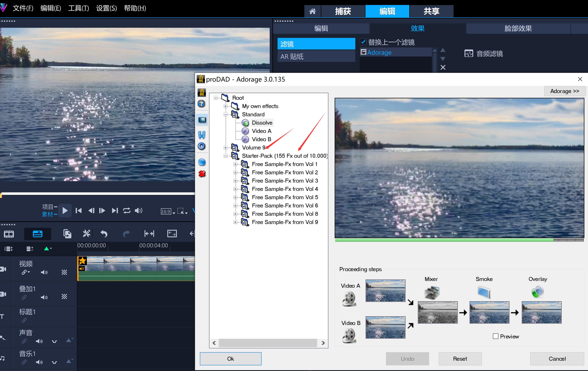Collapse the Starter-Pack folder

click(x=225, y=156)
